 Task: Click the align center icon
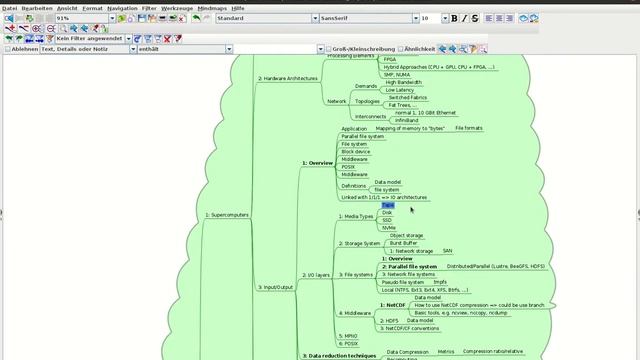click(499, 18)
